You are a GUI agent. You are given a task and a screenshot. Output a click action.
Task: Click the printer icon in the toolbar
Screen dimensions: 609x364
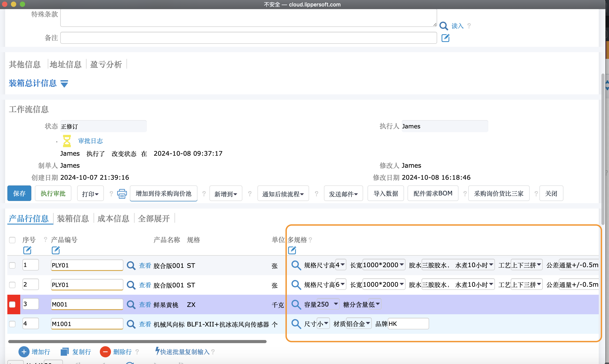(122, 194)
